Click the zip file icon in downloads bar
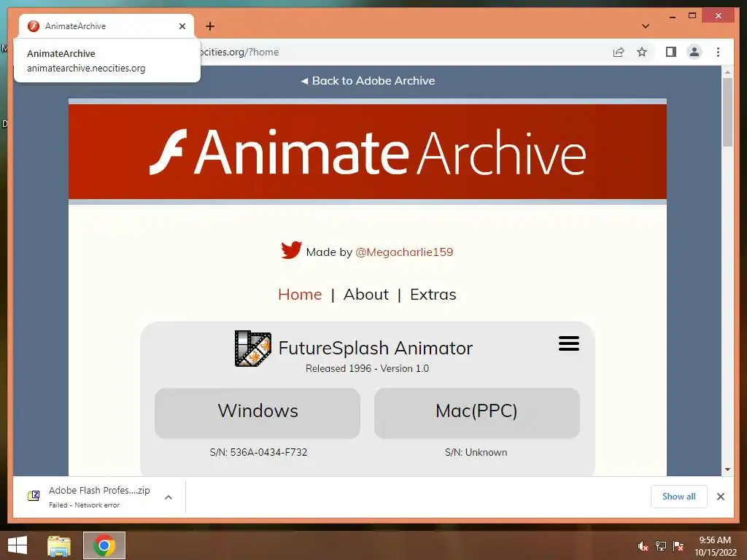 (34, 496)
